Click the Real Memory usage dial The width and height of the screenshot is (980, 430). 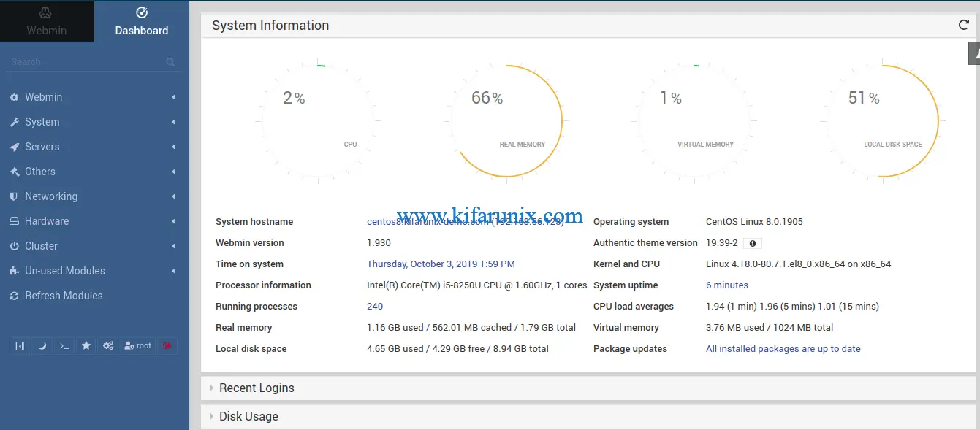(x=506, y=120)
